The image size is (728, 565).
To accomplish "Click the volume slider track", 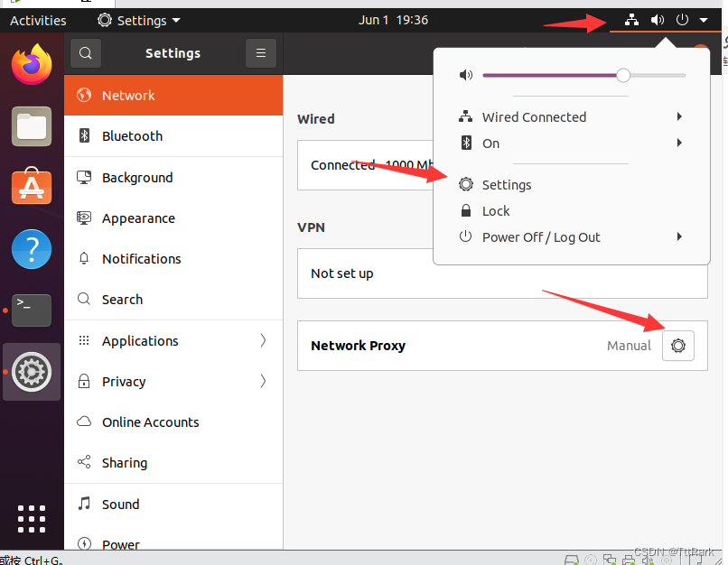I will [x=584, y=75].
